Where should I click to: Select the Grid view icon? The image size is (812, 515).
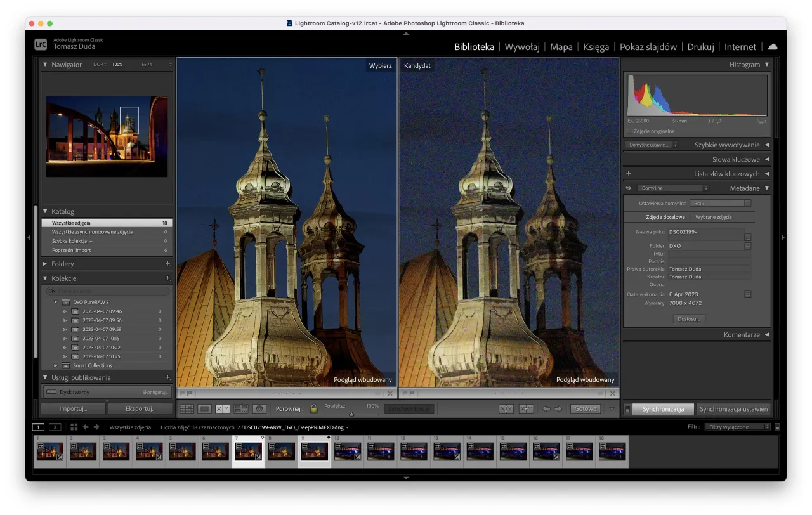187,408
